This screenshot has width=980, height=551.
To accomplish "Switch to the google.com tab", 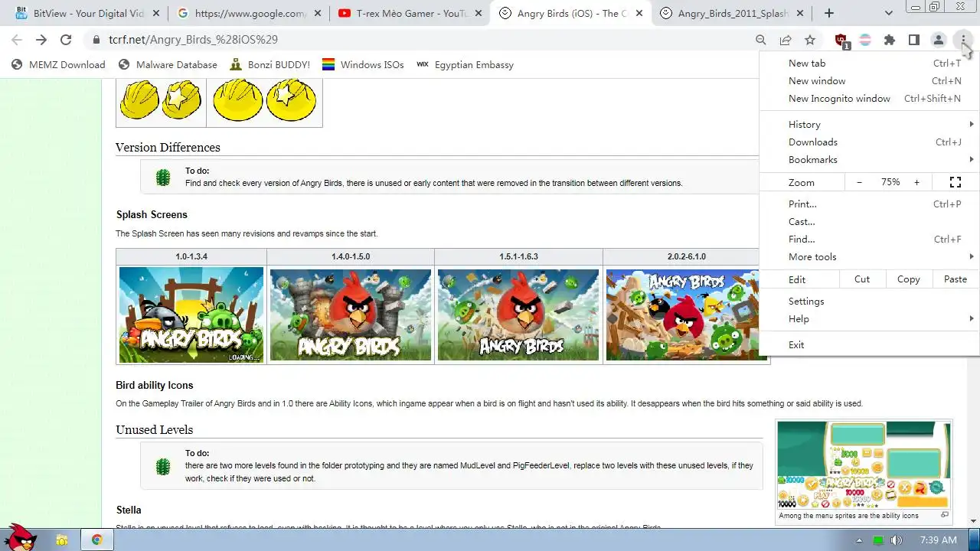I will coord(249,13).
